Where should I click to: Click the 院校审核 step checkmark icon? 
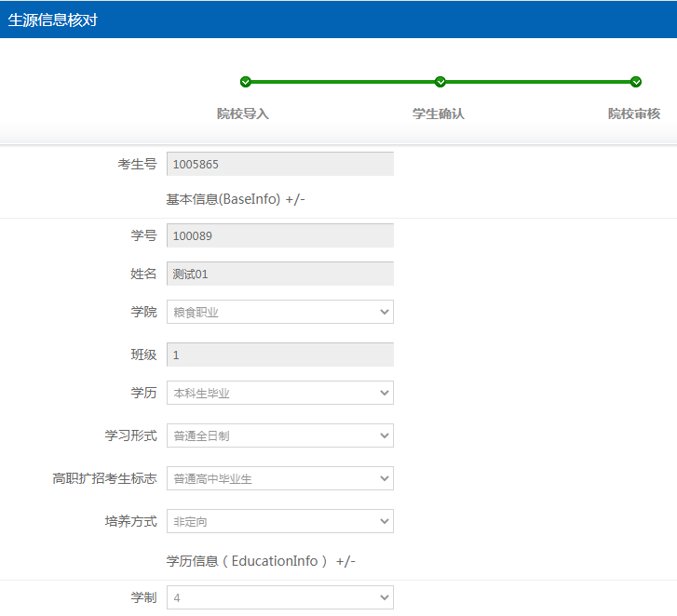pyautogui.click(x=636, y=82)
